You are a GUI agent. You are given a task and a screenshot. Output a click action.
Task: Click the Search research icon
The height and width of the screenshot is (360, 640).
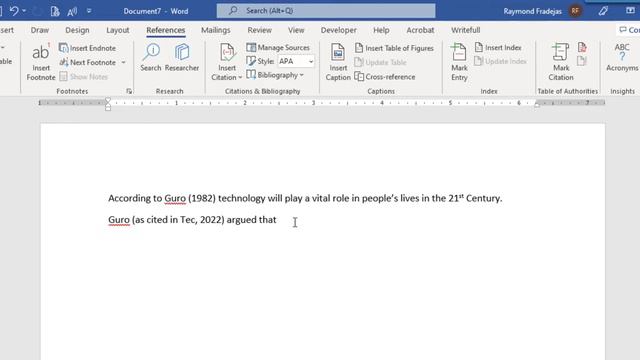[151, 58]
